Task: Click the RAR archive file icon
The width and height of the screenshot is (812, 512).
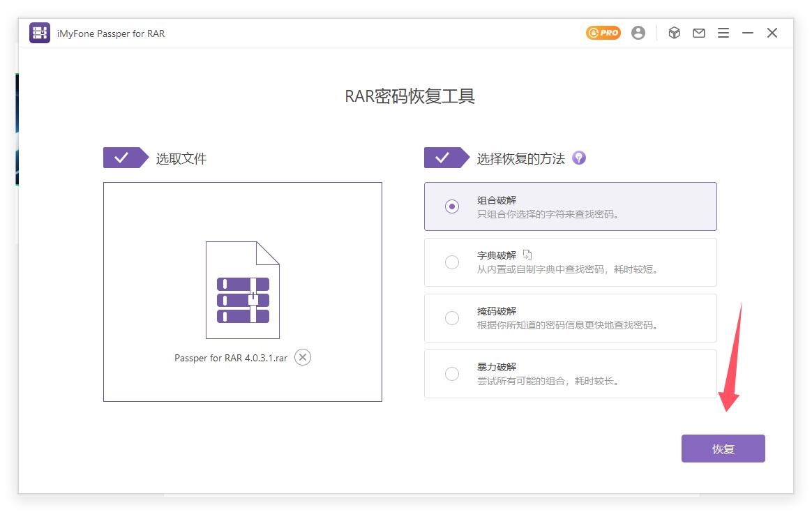Action: (242, 290)
